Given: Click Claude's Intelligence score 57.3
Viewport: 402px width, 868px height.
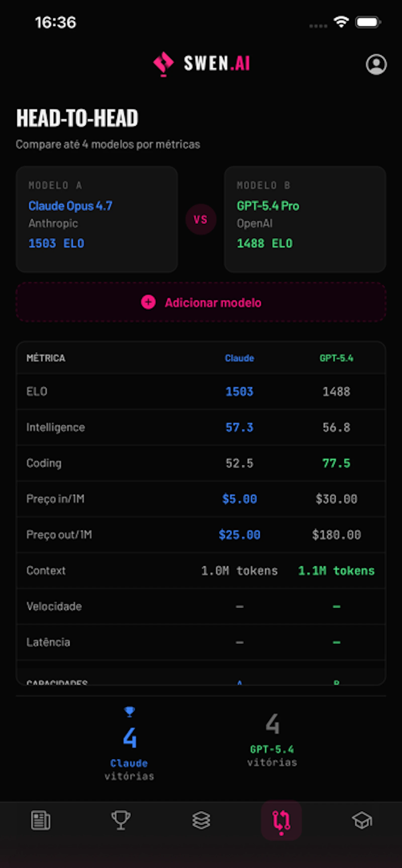Looking at the screenshot, I should [x=239, y=427].
